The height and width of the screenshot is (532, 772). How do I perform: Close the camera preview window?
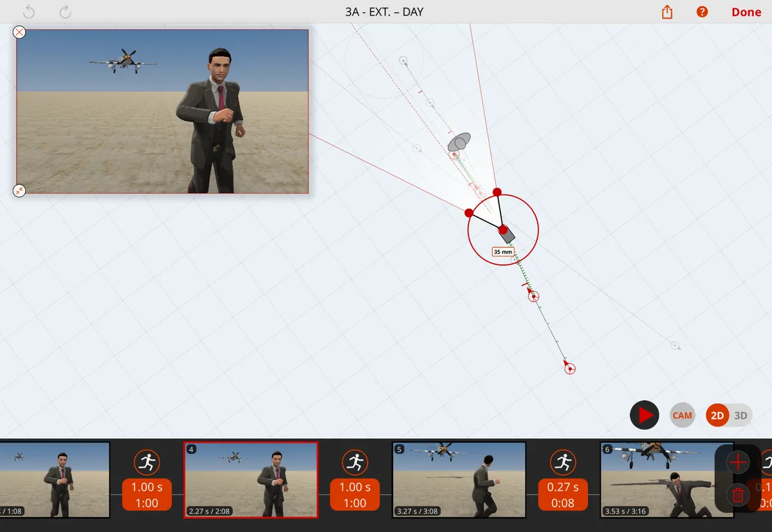click(19, 32)
